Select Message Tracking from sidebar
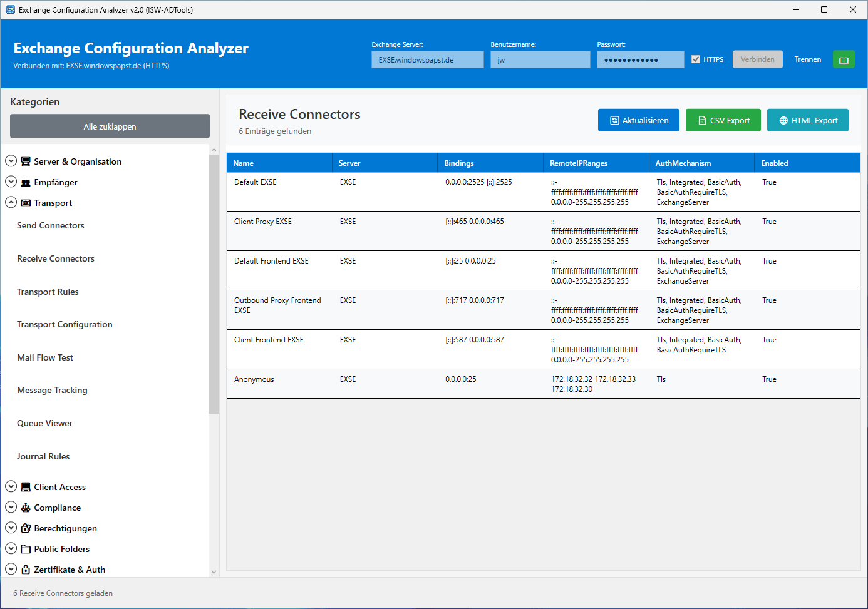Screen dimensions: 868x609 click(x=52, y=390)
